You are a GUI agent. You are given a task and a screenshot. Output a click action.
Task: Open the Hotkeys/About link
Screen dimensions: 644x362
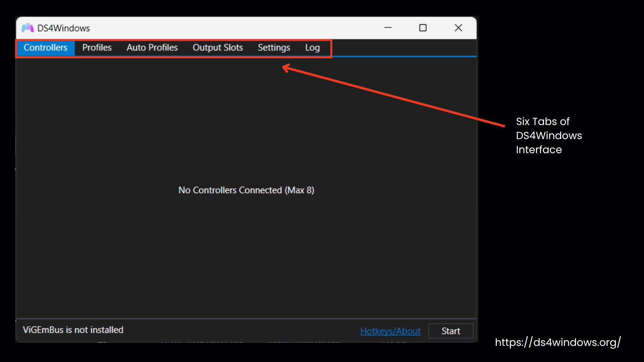[390, 331]
